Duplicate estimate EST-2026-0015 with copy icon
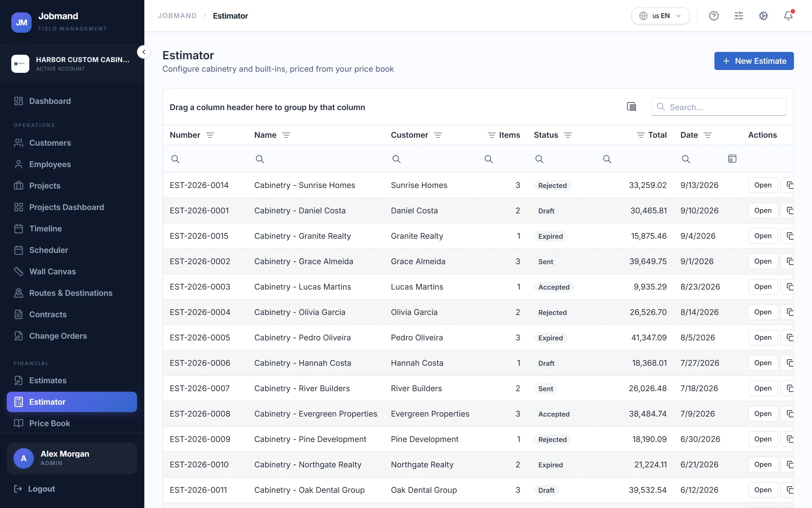The width and height of the screenshot is (812, 508). tap(787, 236)
